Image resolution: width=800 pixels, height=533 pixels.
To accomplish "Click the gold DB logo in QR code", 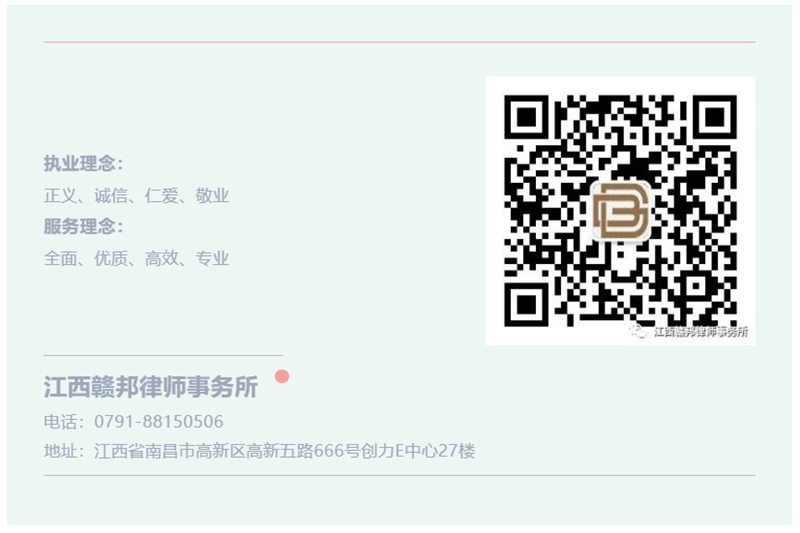I will tap(621, 211).
